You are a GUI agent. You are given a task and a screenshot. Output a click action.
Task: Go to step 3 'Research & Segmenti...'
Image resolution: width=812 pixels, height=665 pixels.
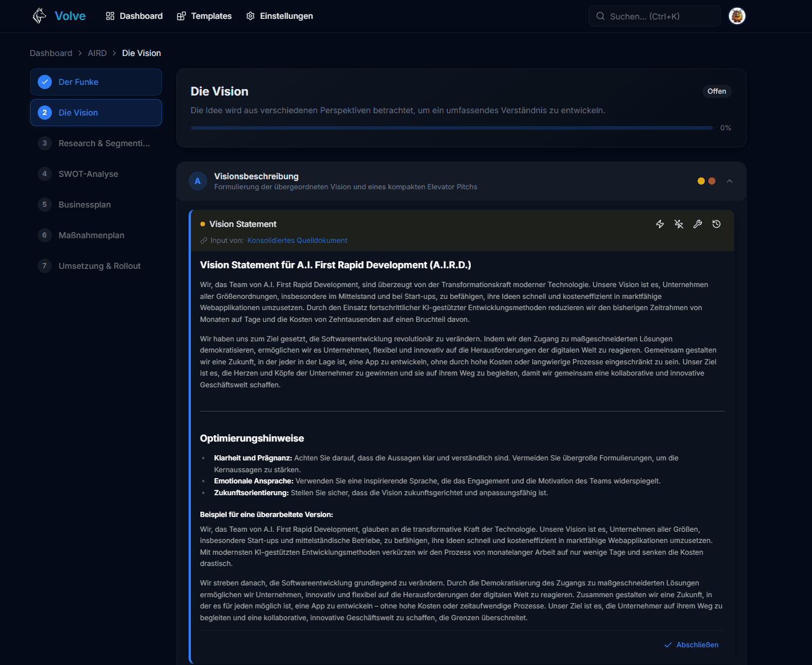104,143
